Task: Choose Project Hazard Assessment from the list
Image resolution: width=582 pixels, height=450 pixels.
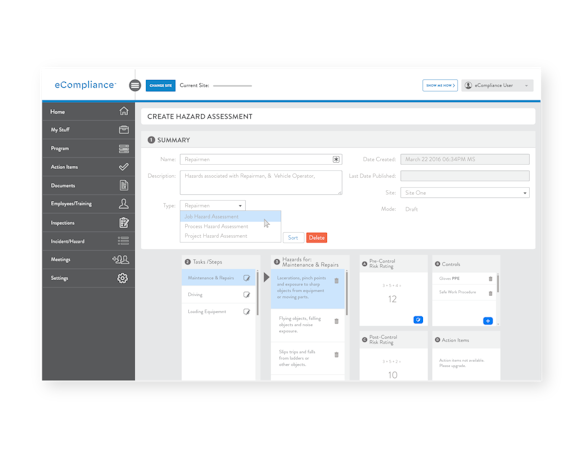Action: [216, 236]
